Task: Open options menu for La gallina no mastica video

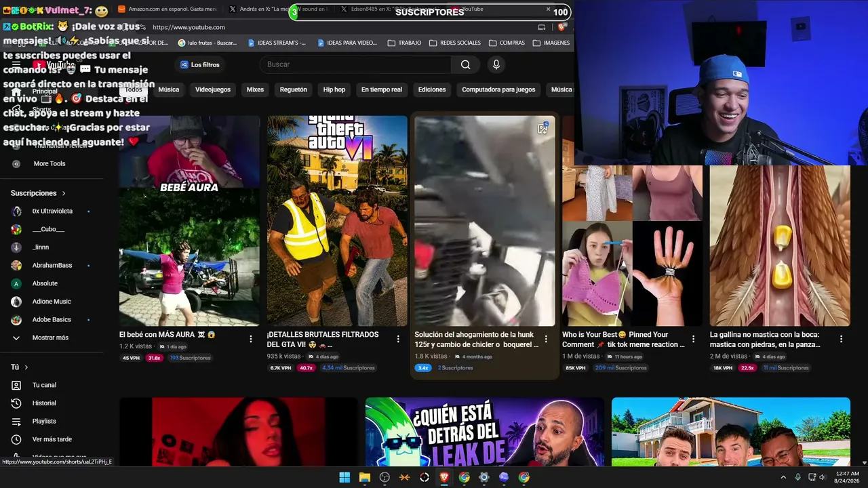Action: click(x=841, y=339)
